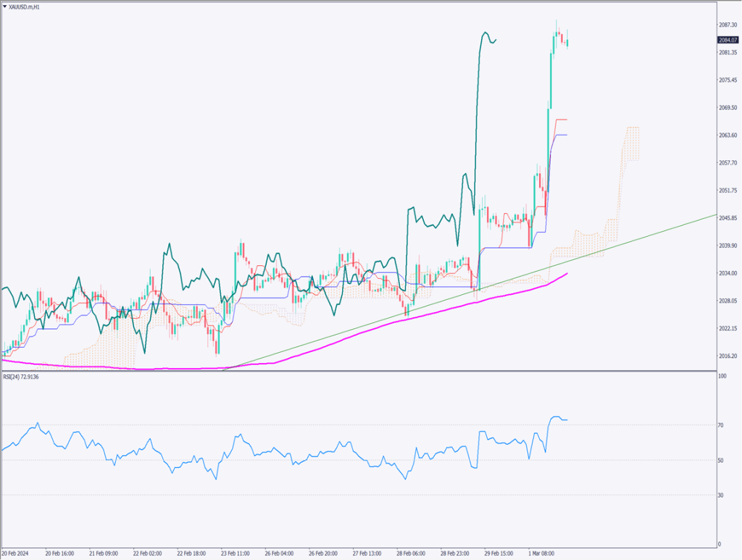Click the 2016.20 price level on scale
This screenshot has width=742, height=560.
pyautogui.click(x=728, y=356)
